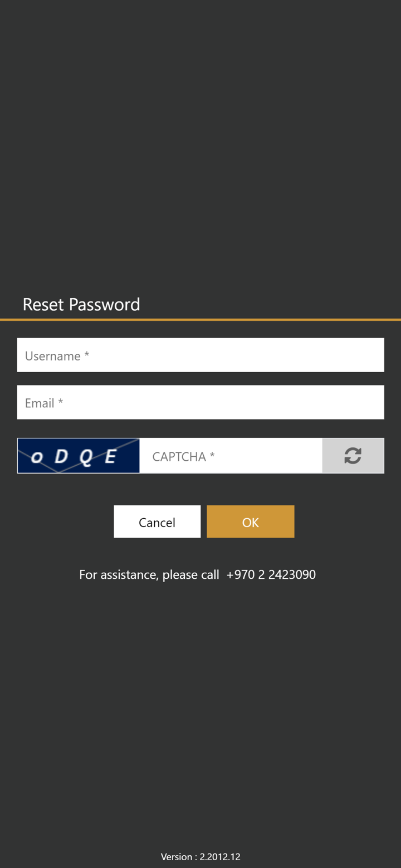Screen dimensions: 401x868
Task: Click the 'For assistance, please call' text
Action: click(x=149, y=574)
